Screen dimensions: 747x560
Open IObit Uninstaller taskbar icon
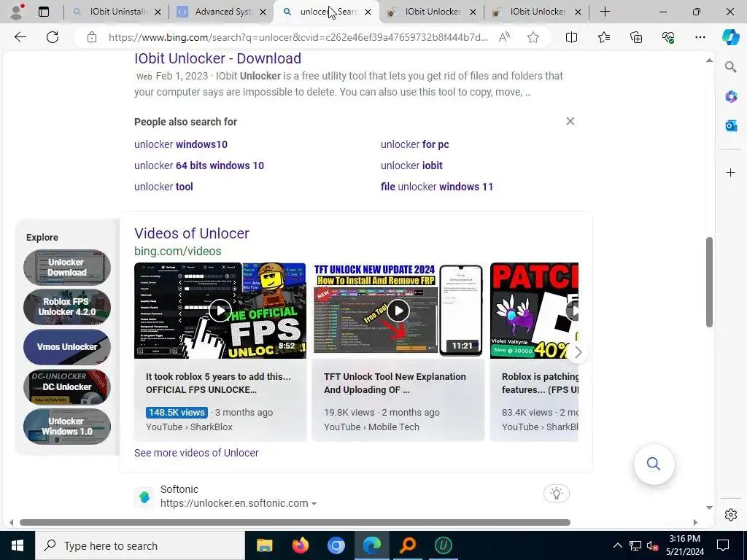(443, 545)
